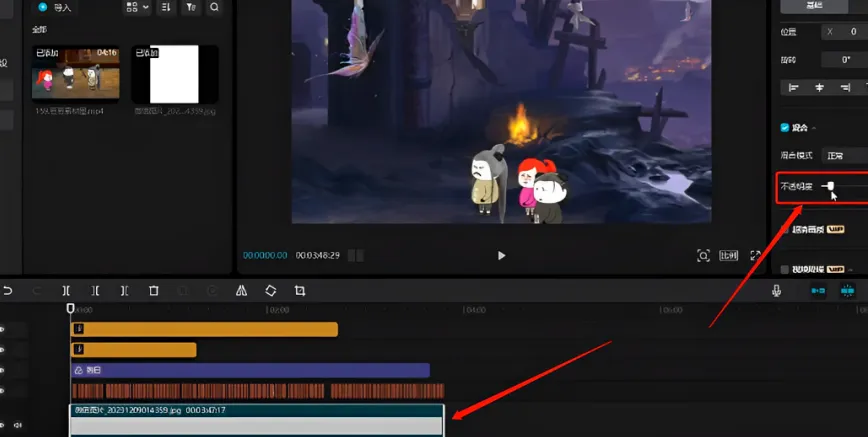The height and width of the screenshot is (437, 868).
Task: Click the 02:00 mark on timeline ruler
Action: click(x=278, y=310)
